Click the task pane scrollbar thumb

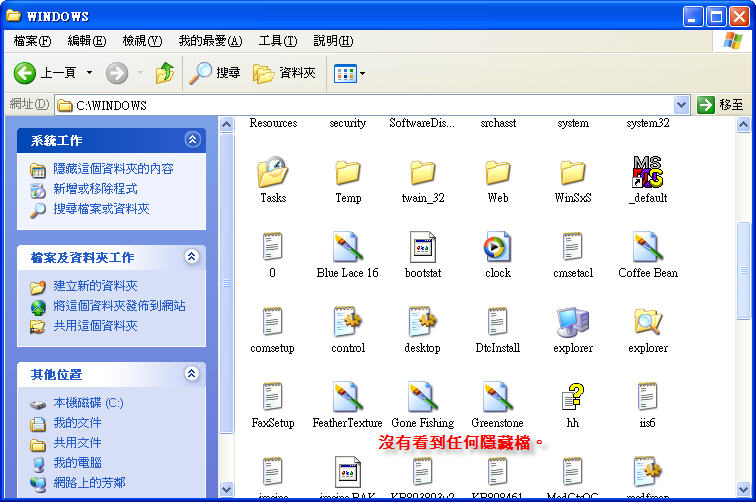[226, 283]
